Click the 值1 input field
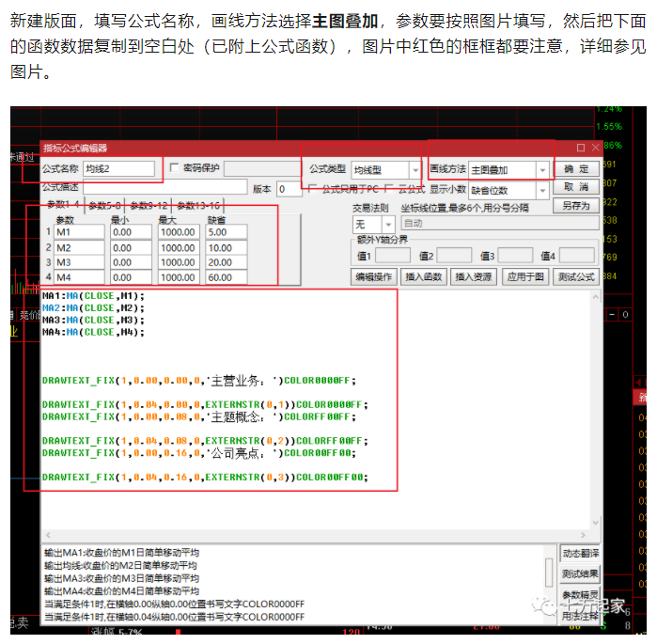The width and height of the screenshot is (657, 644). click(x=393, y=255)
